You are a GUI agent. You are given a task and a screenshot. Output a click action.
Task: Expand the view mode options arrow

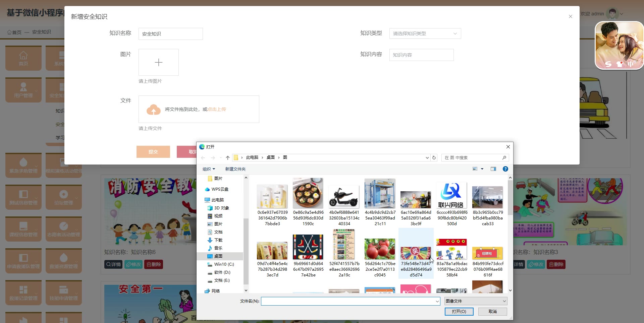[x=482, y=169]
